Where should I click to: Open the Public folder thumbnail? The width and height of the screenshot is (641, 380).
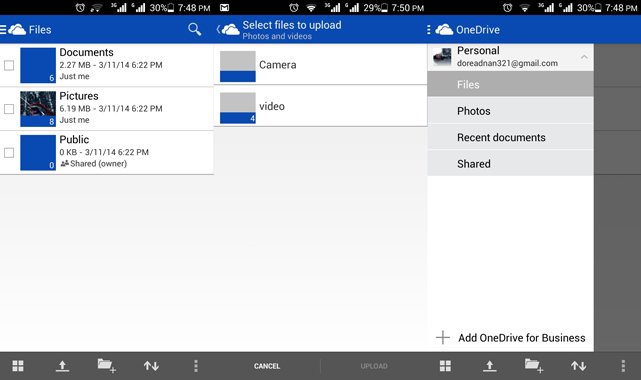[38, 153]
